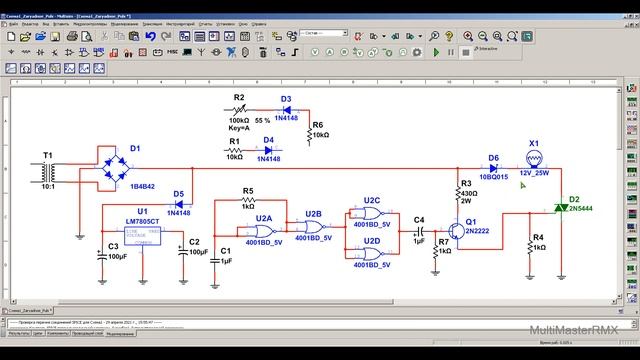Open probe settings gear icon

(x=417, y=52)
